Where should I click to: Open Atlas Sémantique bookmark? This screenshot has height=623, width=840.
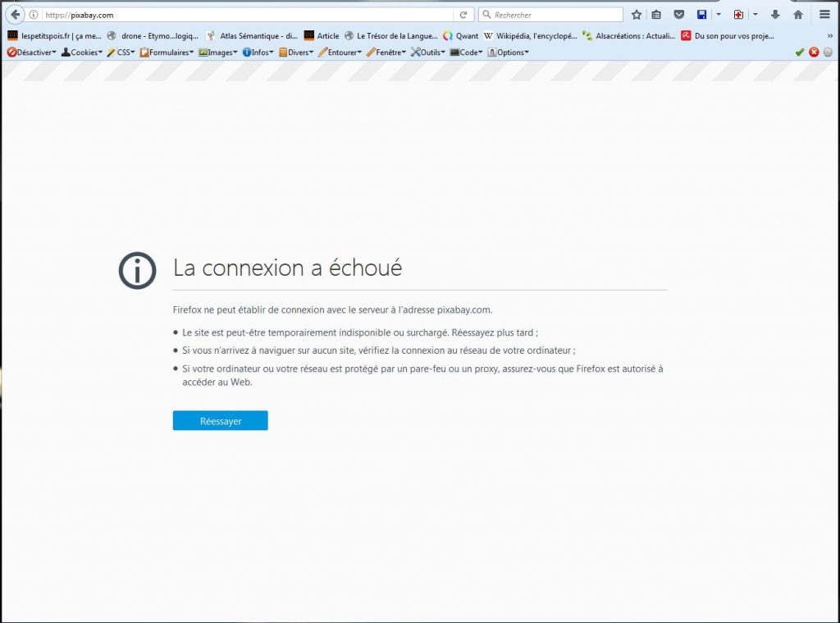point(252,36)
